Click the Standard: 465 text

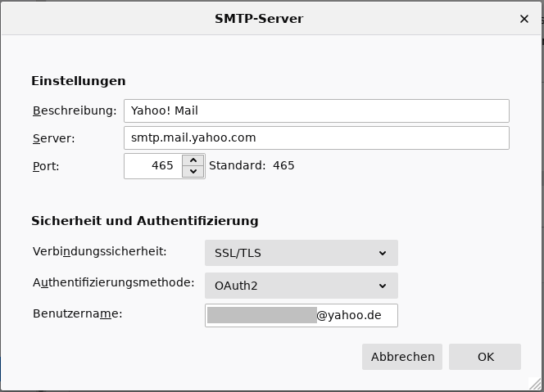coord(252,165)
